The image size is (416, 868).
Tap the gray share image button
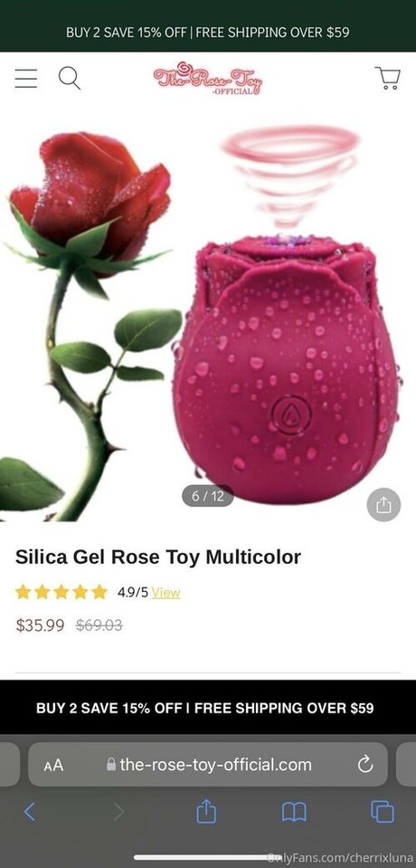[383, 505]
